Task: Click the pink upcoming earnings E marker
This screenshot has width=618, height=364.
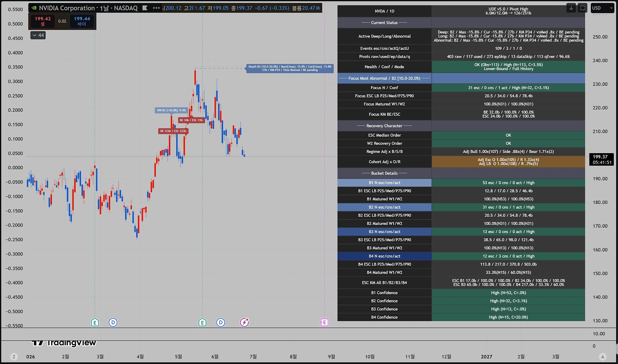Action: click(x=324, y=322)
